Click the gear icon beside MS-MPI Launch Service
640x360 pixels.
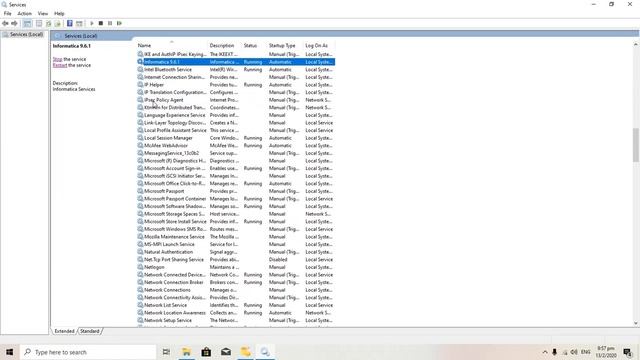pyautogui.click(x=140, y=244)
